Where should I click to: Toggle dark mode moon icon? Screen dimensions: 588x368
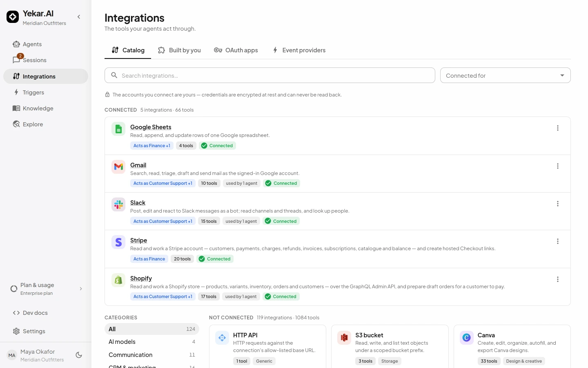pyautogui.click(x=79, y=355)
